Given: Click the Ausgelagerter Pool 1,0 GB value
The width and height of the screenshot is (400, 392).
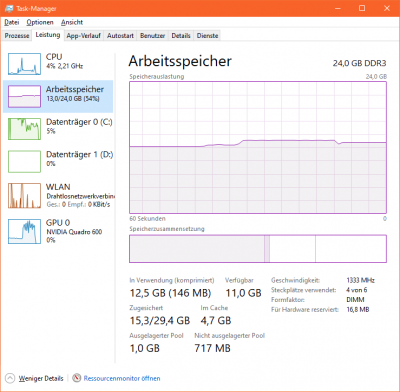Looking at the screenshot, I should pyautogui.click(x=145, y=348).
